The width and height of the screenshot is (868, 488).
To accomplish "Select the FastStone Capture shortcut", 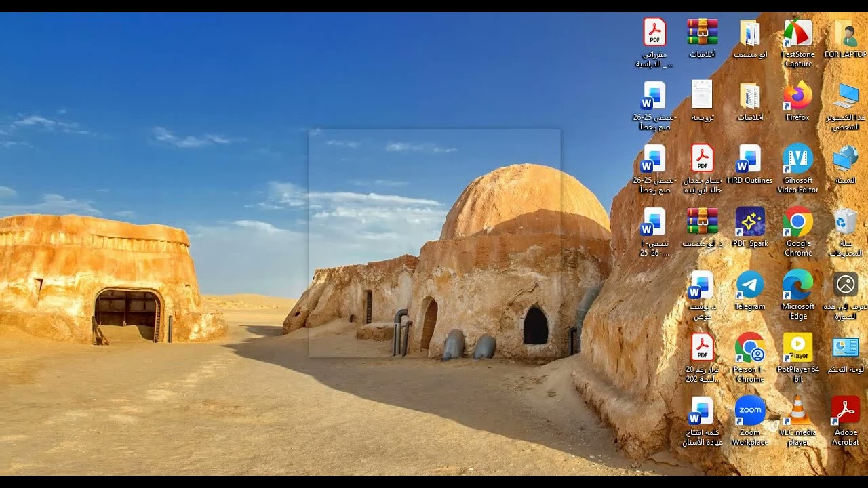I will pyautogui.click(x=798, y=43).
